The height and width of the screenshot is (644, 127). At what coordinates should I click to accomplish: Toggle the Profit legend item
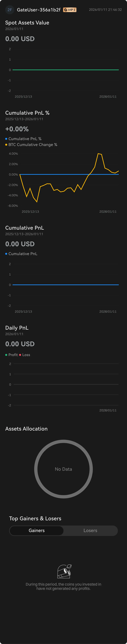click(12, 355)
